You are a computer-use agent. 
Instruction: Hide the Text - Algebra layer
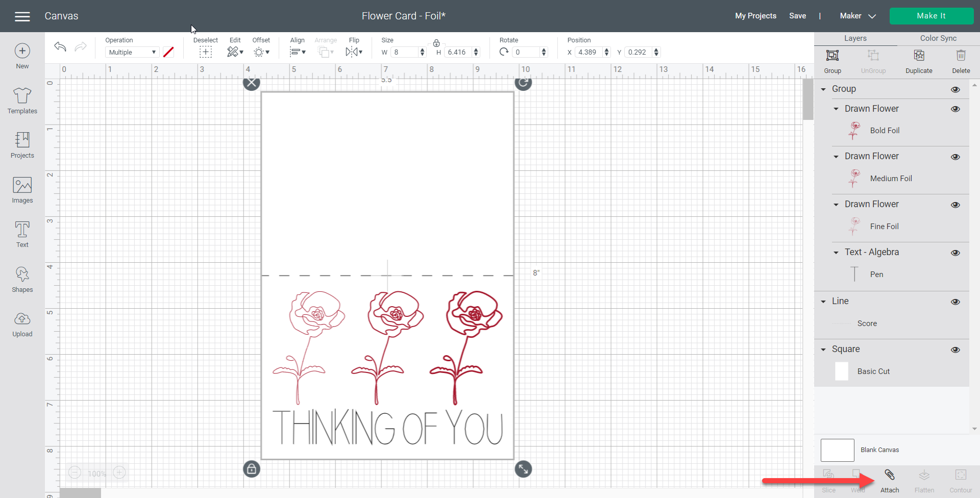[x=955, y=253]
